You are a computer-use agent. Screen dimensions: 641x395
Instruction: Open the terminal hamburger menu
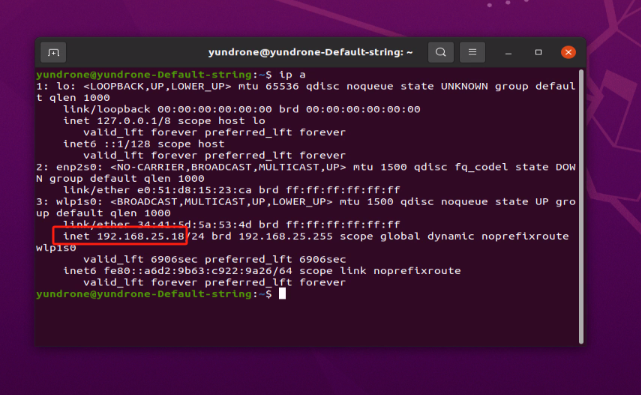point(472,52)
